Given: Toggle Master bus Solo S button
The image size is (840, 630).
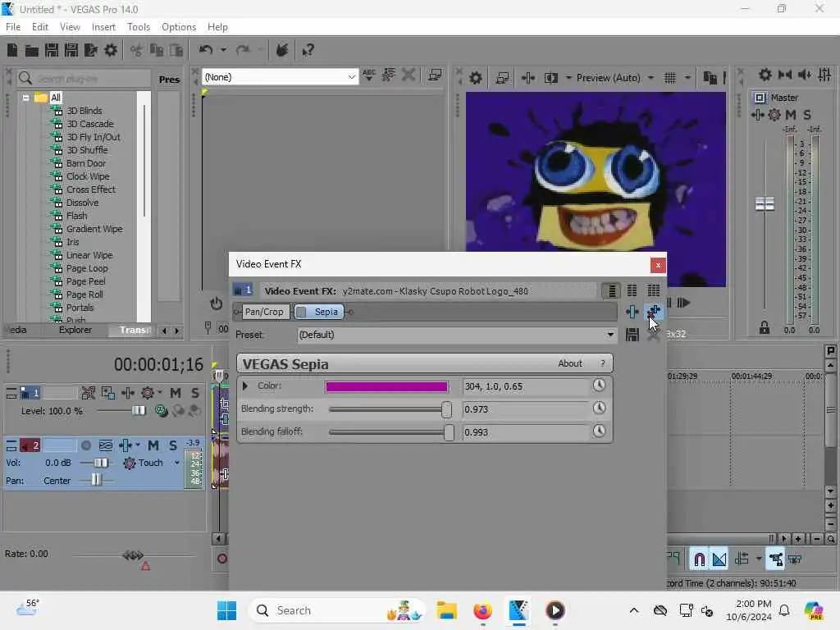Looking at the screenshot, I should coord(807,115).
